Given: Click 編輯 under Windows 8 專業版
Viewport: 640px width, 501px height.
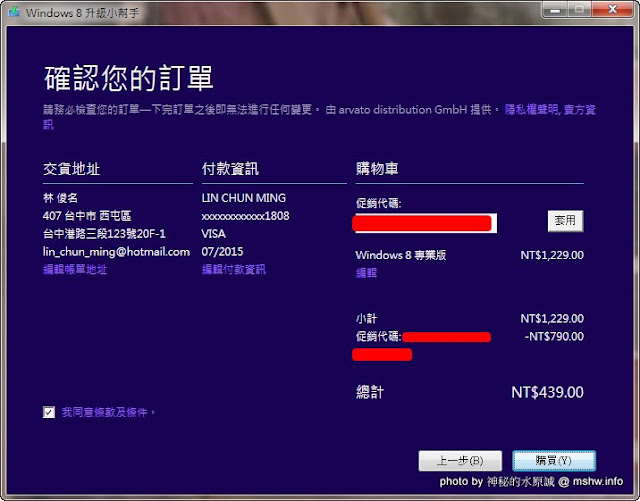Looking at the screenshot, I should click(366, 273).
